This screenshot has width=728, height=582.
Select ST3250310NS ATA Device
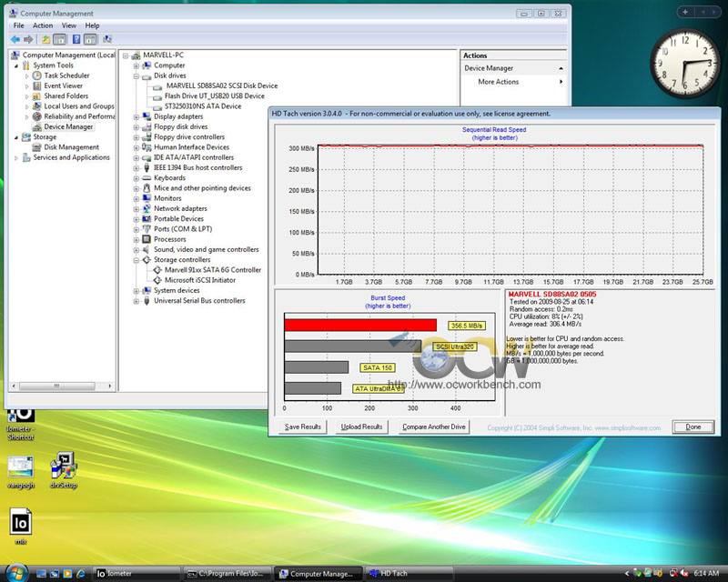click(x=203, y=106)
